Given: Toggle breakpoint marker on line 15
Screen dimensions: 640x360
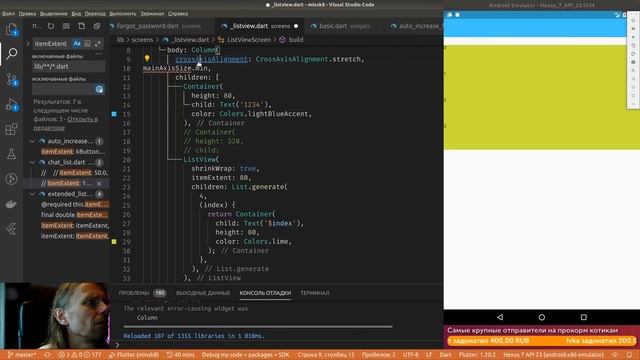Looking at the screenshot, I should [114, 114].
